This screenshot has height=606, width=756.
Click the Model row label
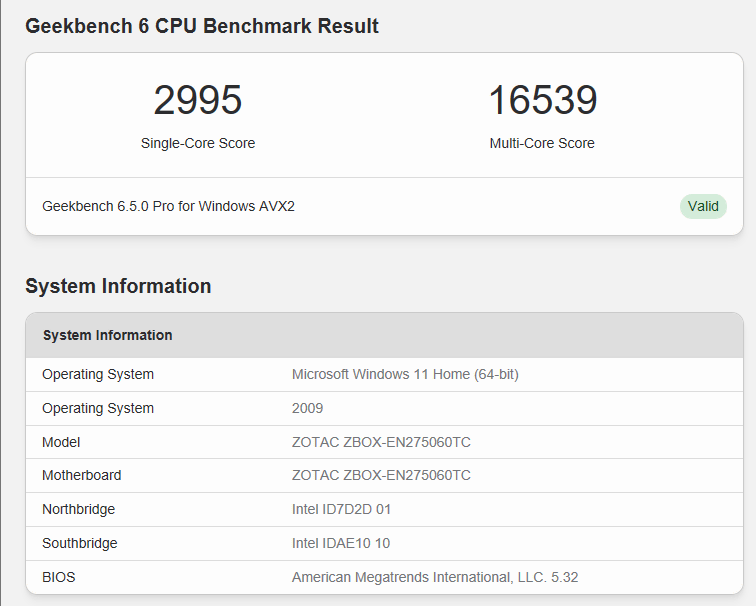click(x=61, y=442)
